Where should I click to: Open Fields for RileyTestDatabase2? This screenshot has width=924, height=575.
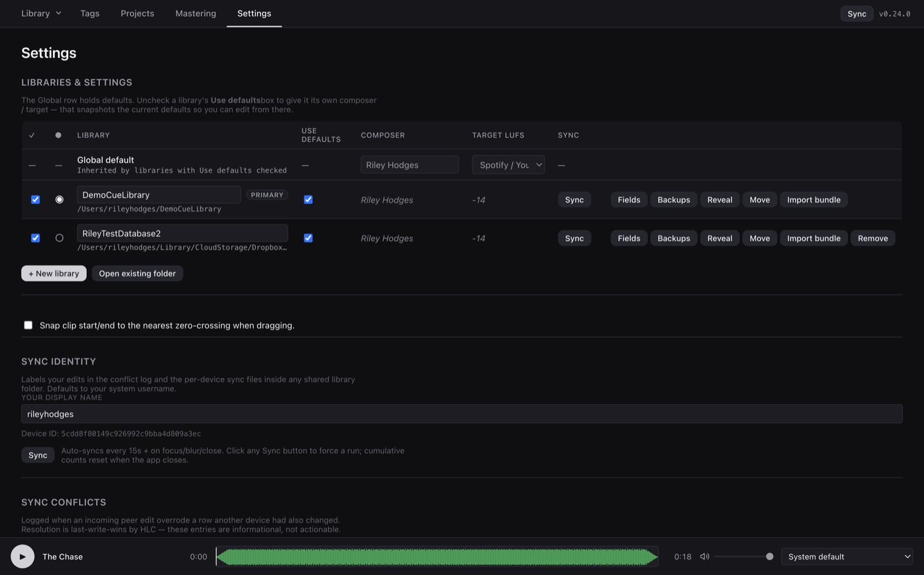point(629,238)
